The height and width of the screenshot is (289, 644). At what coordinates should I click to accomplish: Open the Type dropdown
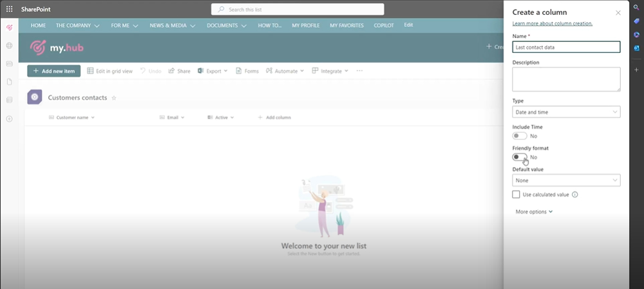[x=566, y=112]
